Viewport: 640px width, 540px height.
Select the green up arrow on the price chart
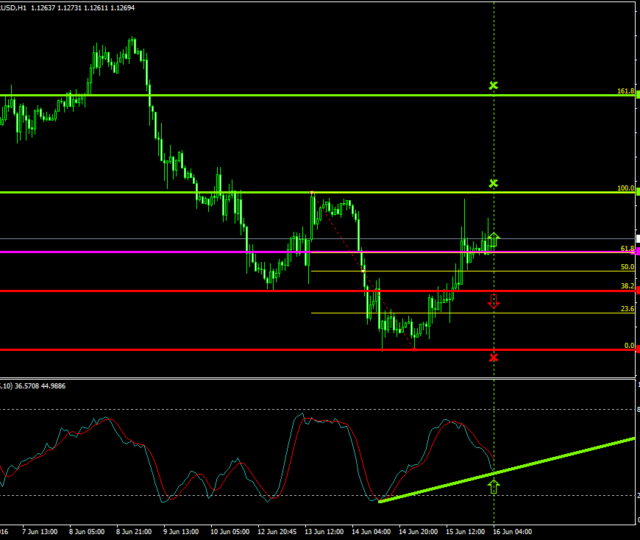pos(493,239)
